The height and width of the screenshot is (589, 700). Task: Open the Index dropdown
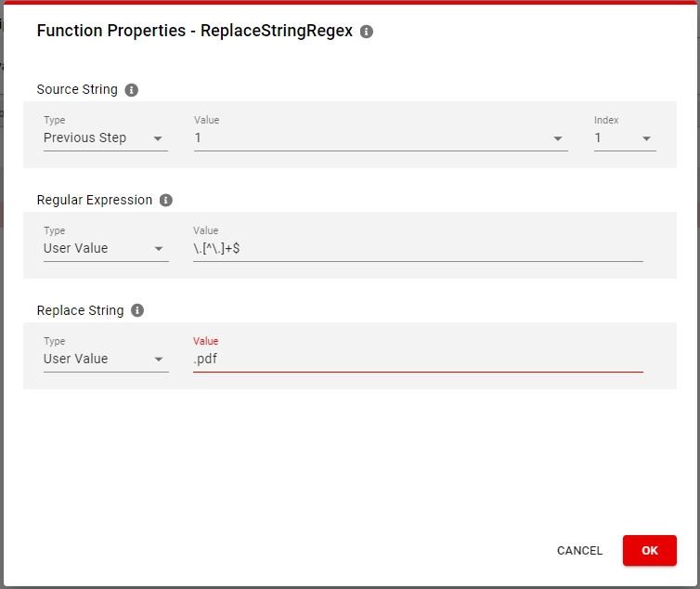(x=625, y=138)
